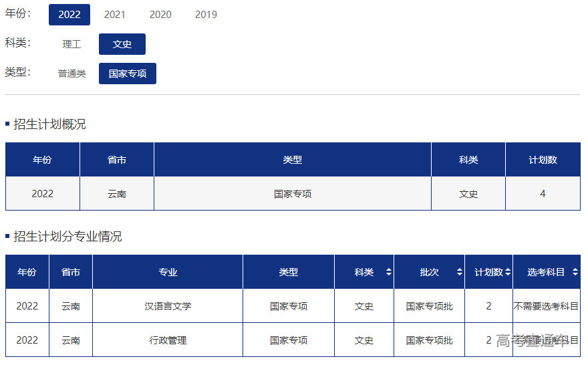
Task: Click the 招生计划概况 section heading
Action: 49,124
